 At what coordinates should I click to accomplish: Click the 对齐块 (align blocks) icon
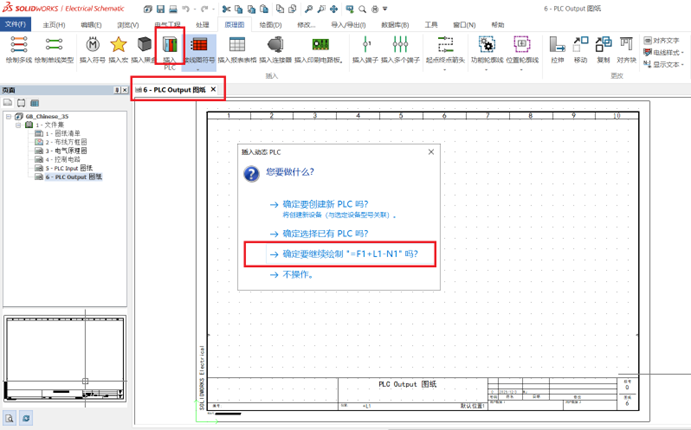626,44
